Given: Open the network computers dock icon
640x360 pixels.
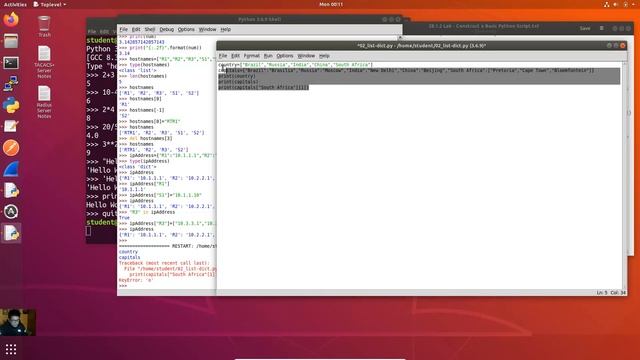Looking at the screenshot, I should pos(11,84).
